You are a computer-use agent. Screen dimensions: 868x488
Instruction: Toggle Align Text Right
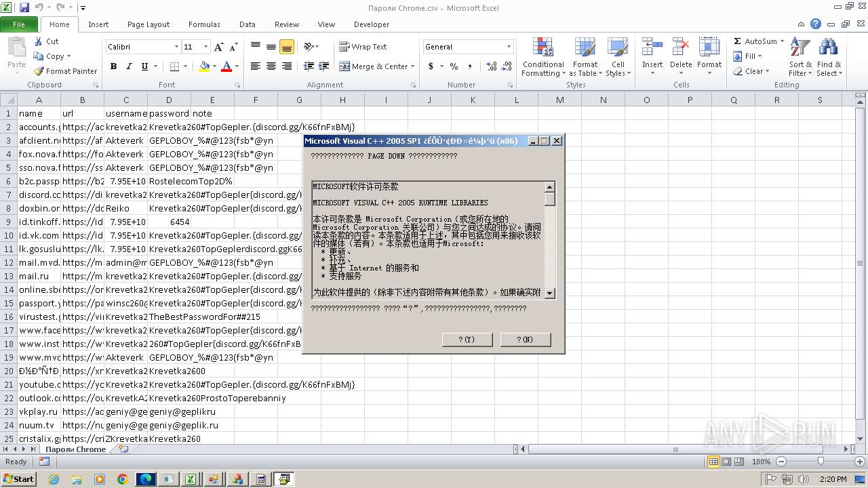click(287, 66)
